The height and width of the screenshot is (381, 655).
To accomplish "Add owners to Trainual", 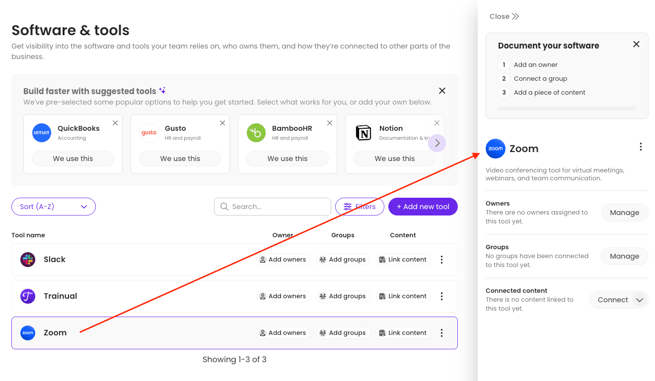I will (x=283, y=296).
